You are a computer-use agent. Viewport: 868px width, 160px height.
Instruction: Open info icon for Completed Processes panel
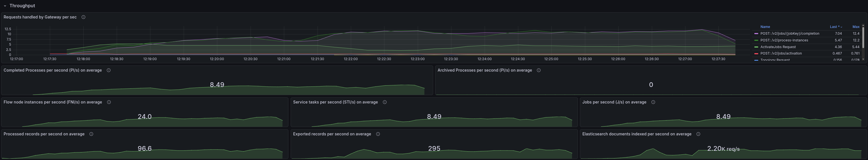click(x=109, y=70)
